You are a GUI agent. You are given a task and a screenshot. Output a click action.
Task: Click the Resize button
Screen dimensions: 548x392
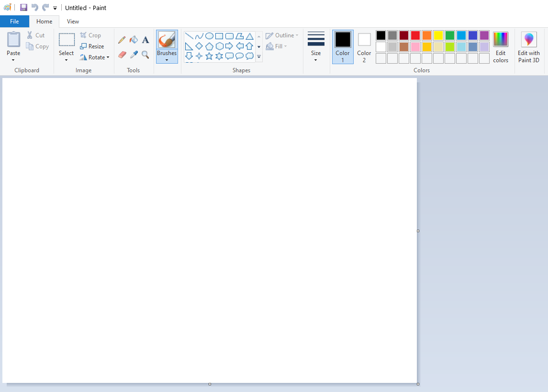click(x=92, y=46)
